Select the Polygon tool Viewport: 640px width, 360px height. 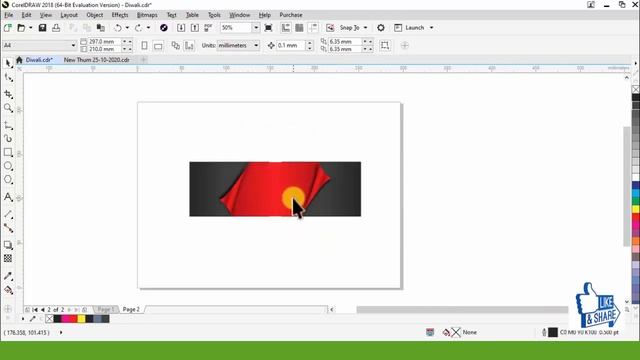pyautogui.click(x=8, y=180)
